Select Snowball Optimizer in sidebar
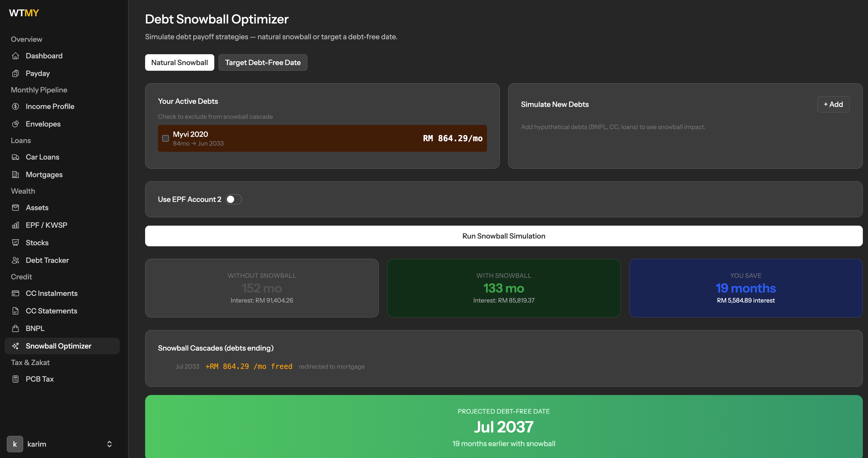This screenshot has height=458, width=868. tap(62, 346)
